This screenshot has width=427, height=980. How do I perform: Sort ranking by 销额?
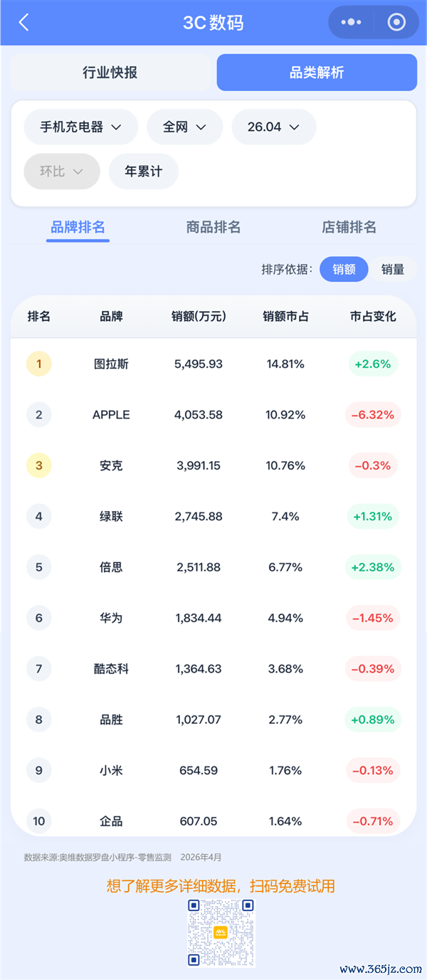(x=344, y=270)
